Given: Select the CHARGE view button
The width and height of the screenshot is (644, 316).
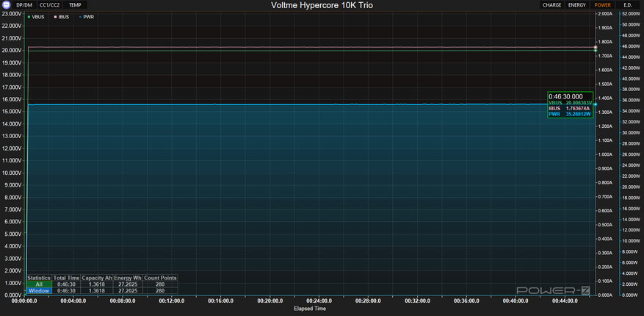Looking at the screenshot, I should [x=551, y=4].
